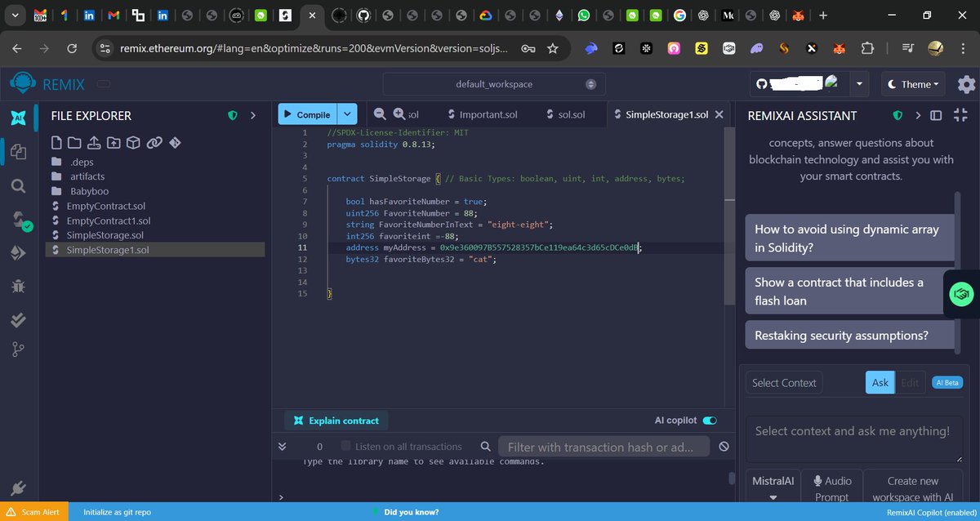980x521 pixels.
Task: Open the Debugger panel via bug icon
Action: 18,285
